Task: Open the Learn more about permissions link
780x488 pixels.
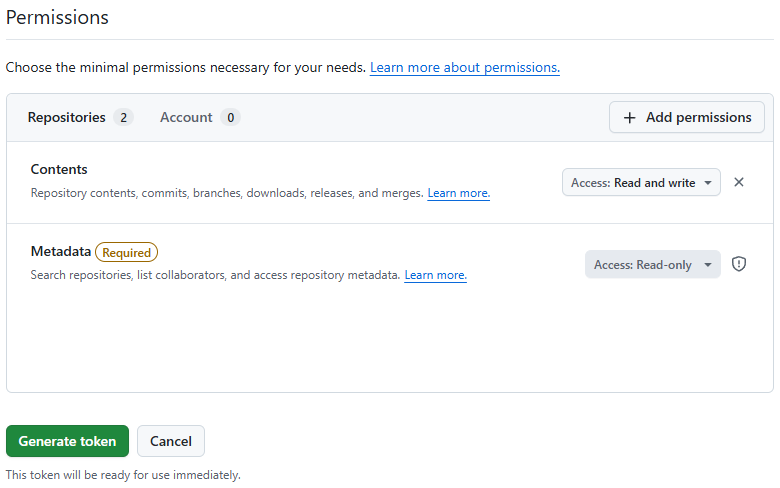Action: pos(464,68)
